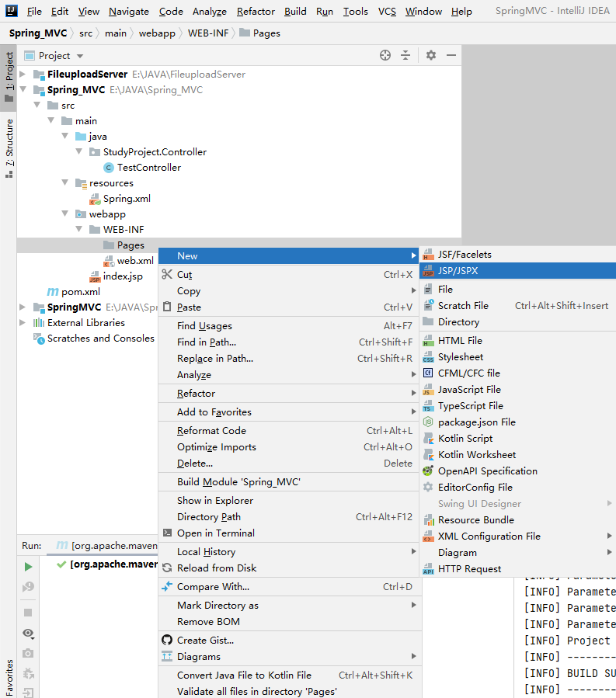Select JSP/JSPX in New submenu

click(517, 271)
